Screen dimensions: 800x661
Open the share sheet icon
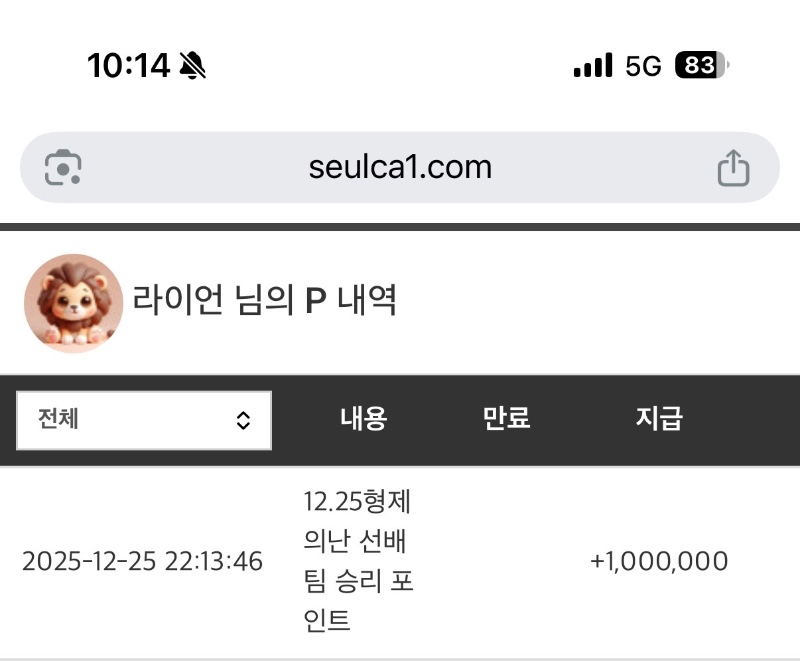coord(733,167)
